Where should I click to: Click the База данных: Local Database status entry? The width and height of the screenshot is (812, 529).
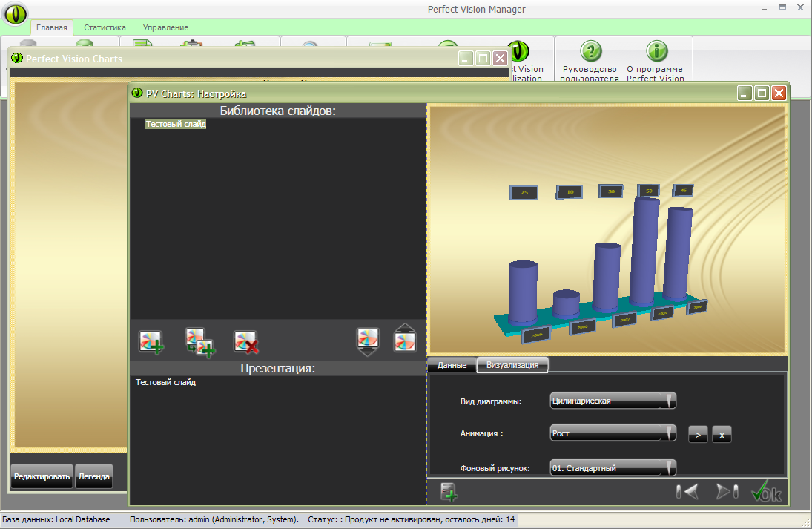(56, 519)
